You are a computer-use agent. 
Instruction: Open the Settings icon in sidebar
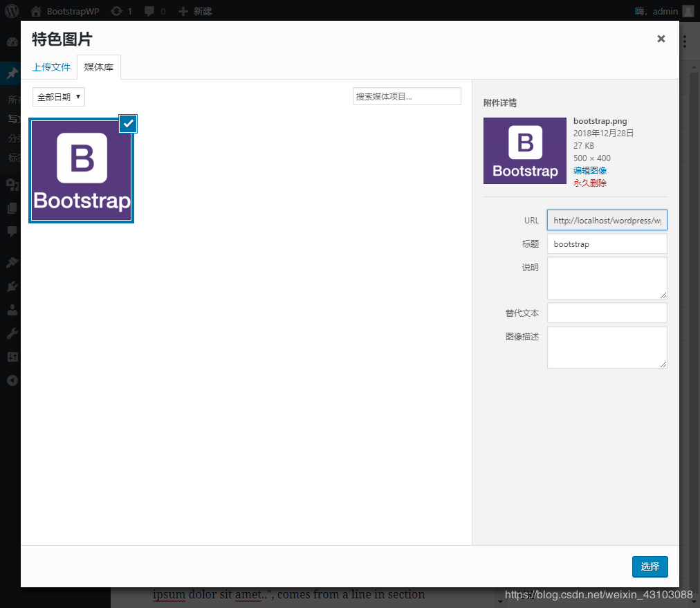(x=12, y=357)
